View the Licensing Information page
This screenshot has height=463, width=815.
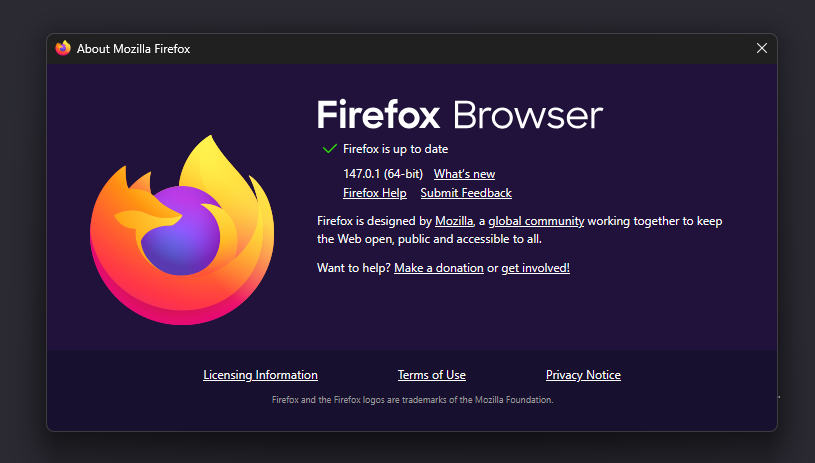260,375
